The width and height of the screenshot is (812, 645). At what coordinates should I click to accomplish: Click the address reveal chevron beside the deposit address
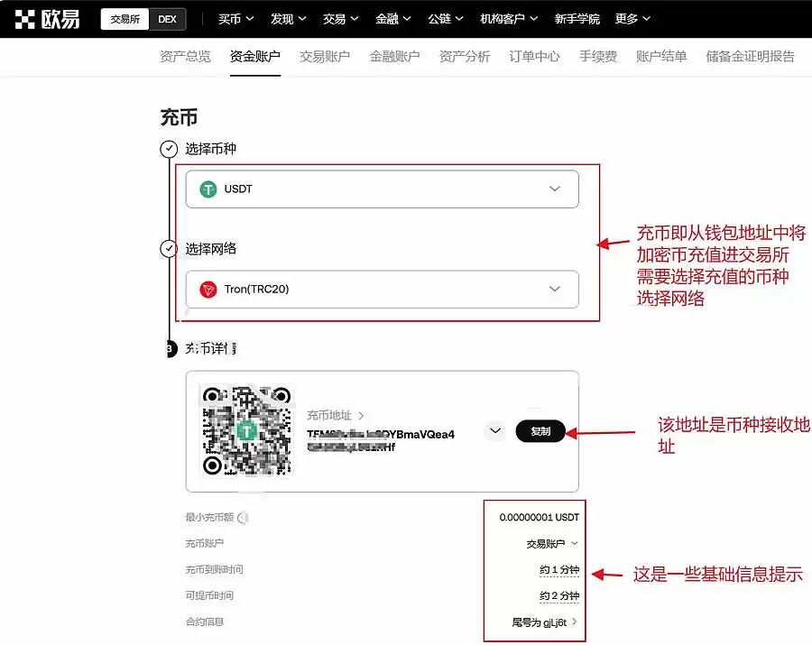tap(494, 431)
